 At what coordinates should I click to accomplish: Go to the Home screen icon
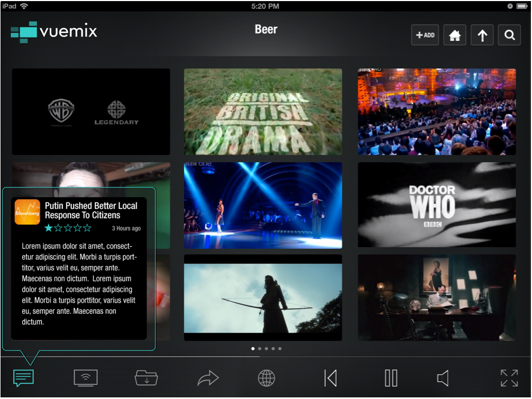[x=454, y=35]
